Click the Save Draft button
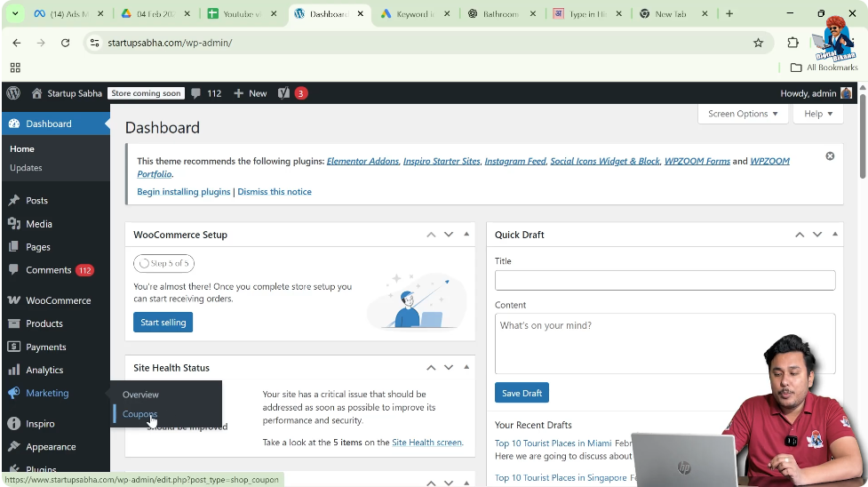The image size is (868, 487). pyautogui.click(x=522, y=393)
